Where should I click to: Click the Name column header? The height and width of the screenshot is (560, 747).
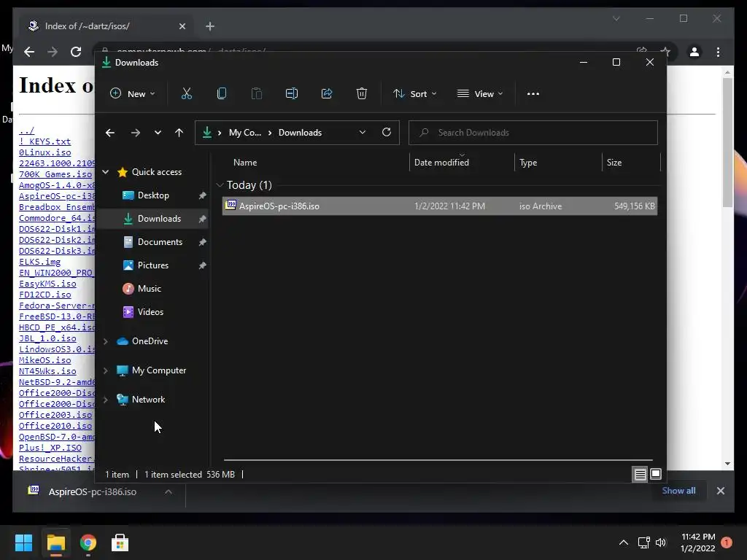245,163
